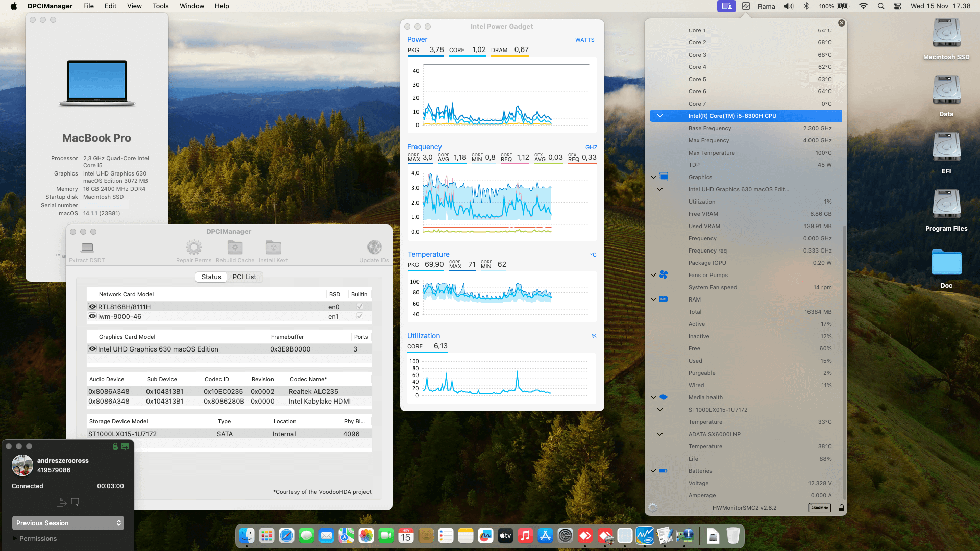Image resolution: width=980 pixels, height=551 pixels.
Task: Toggle Builtin checkbox for iwm-9000-46
Action: 360,316
